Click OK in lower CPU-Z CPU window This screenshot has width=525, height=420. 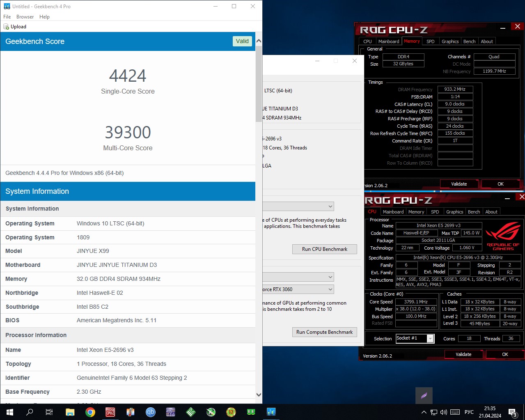point(505,354)
